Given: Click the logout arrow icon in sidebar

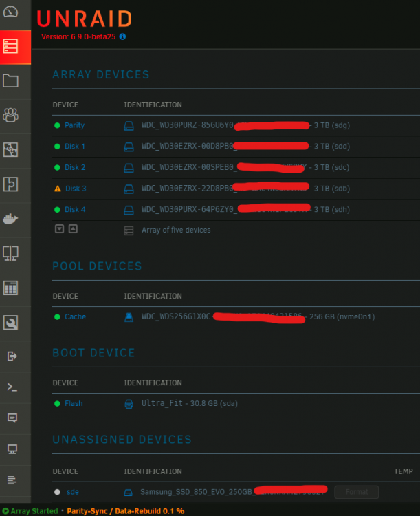Looking at the screenshot, I should click(12, 356).
